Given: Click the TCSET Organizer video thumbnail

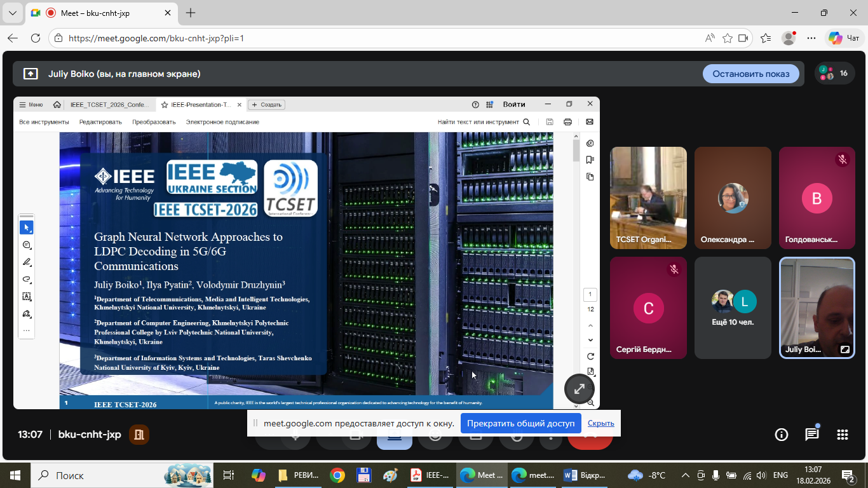Looking at the screenshot, I should (x=648, y=197).
